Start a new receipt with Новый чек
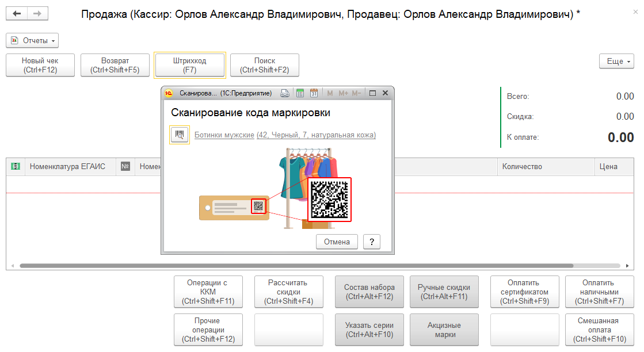Viewport: 644px width, 352px height. (40, 65)
